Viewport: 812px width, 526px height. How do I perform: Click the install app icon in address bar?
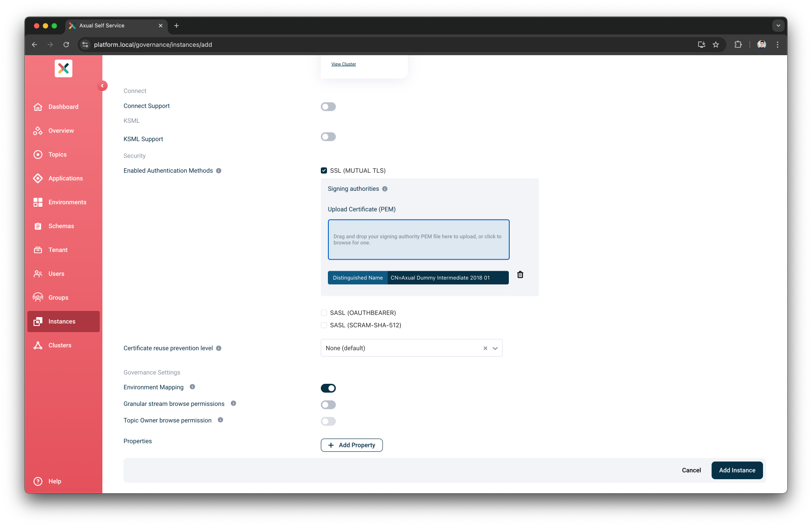pyautogui.click(x=702, y=45)
